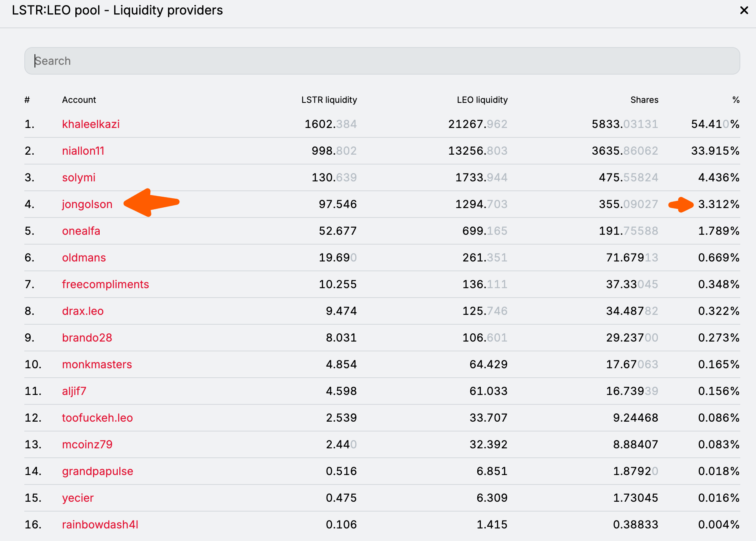
Task: Click the aljif7 account link
Action: click(x=74, y=391)
